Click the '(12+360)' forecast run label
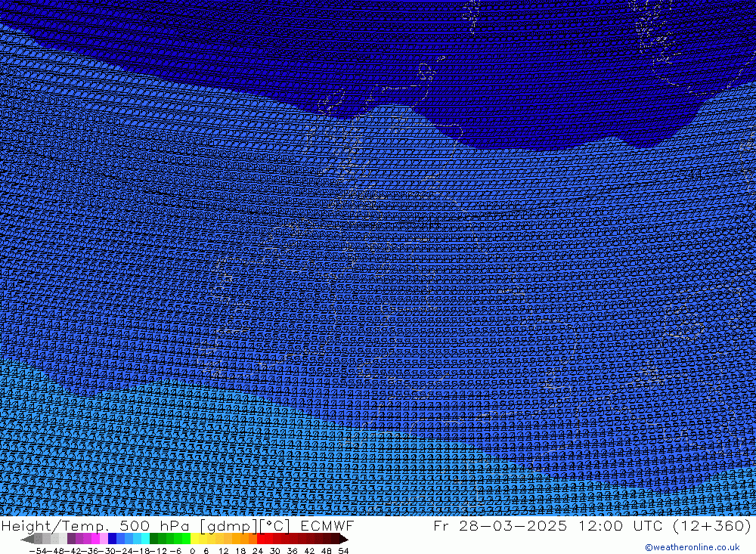The width and height of the screenshot is (756, 554). click(711, 525)
